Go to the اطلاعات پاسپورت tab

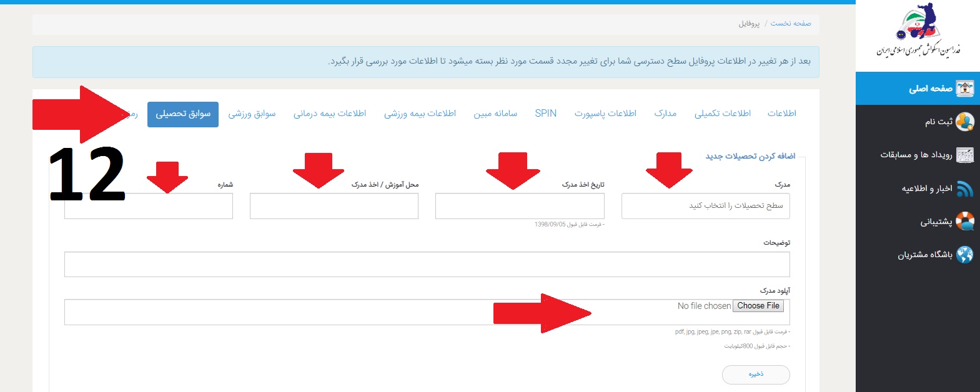[605, 114]
